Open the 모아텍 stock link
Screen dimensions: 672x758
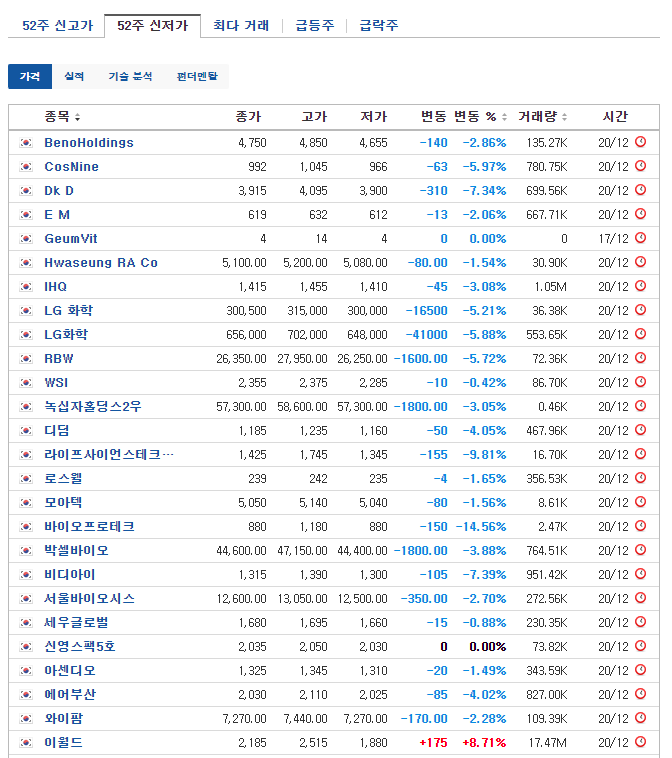[63, 503]
